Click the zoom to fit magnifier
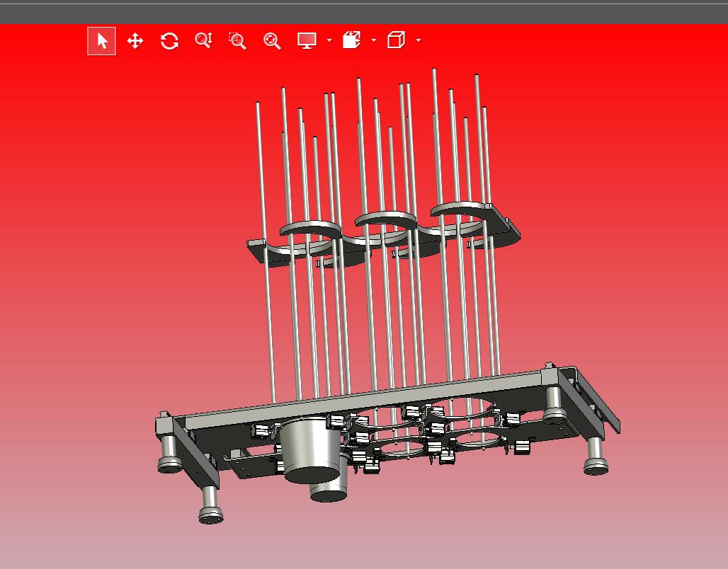Image resolution: width=728 pixels, height=569 pixels. click(272, 41)
